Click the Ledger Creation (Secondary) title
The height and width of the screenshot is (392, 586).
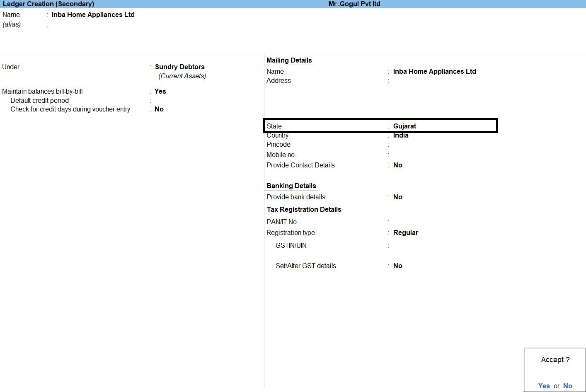48,4
